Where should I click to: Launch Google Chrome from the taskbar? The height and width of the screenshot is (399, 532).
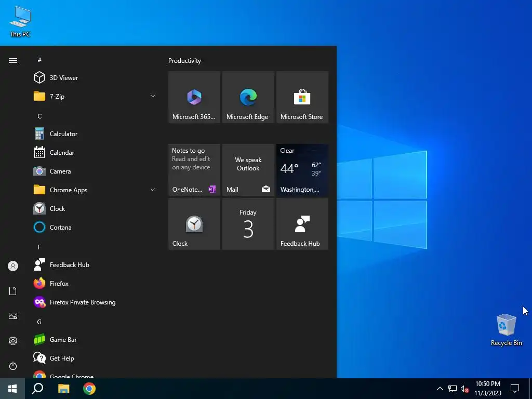89,389
